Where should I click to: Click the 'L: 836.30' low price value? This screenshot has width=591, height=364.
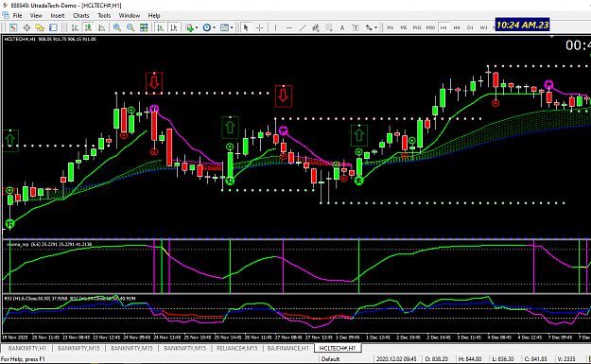503,358
